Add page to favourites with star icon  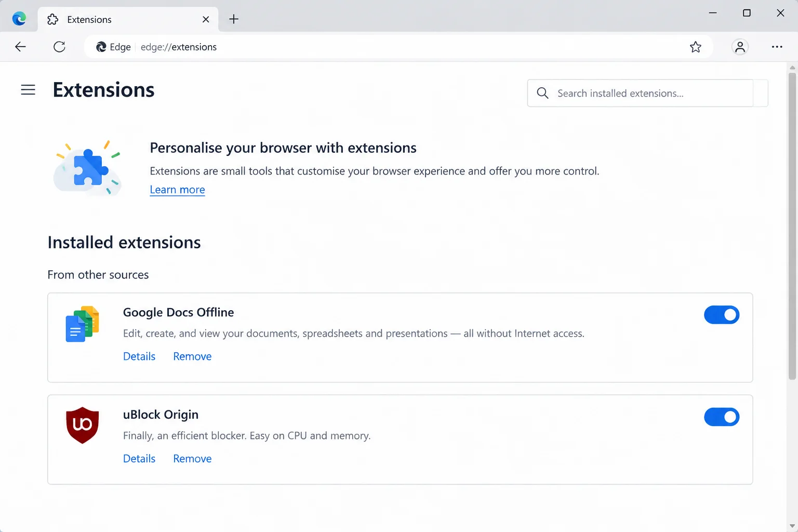(x=696, y=47)
